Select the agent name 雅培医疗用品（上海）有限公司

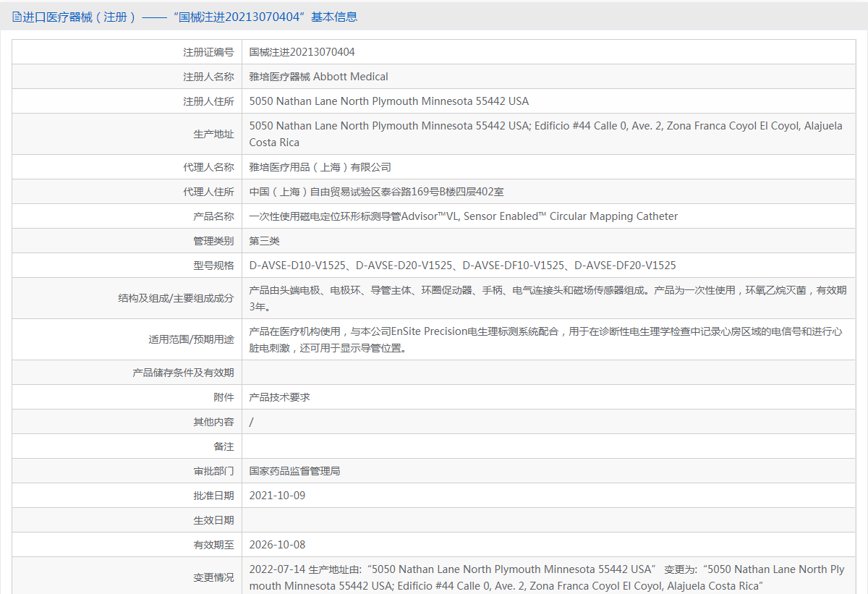(x=320, y=167)
